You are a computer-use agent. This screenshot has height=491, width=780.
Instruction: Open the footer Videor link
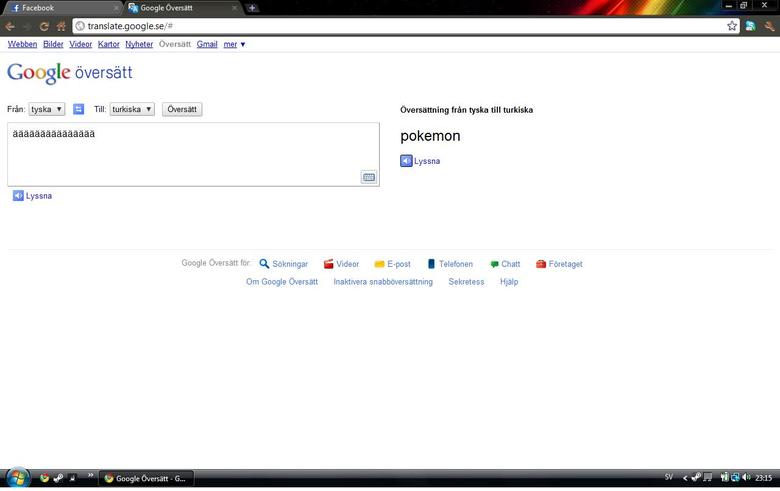coord(347,264)
